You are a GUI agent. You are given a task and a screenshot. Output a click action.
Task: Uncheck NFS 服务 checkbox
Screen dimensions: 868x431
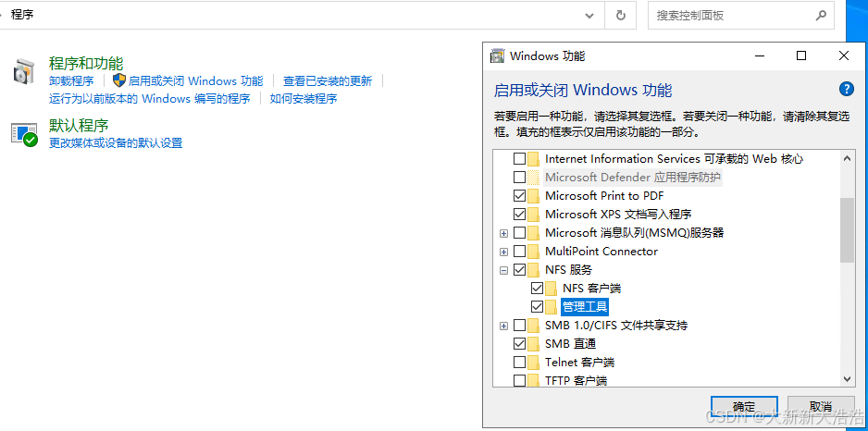(x=519, y=270)
